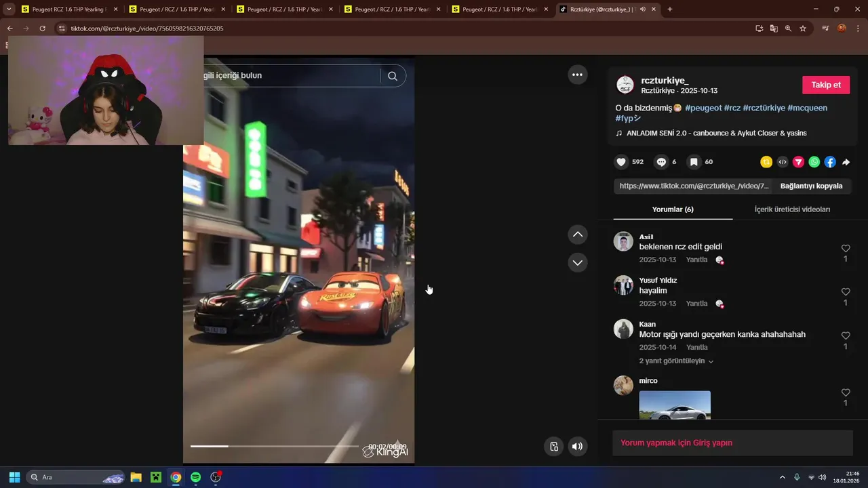Screen dimensions: 868x488
Task: Save video with the bookmark icon
Action: click(694, 162)
